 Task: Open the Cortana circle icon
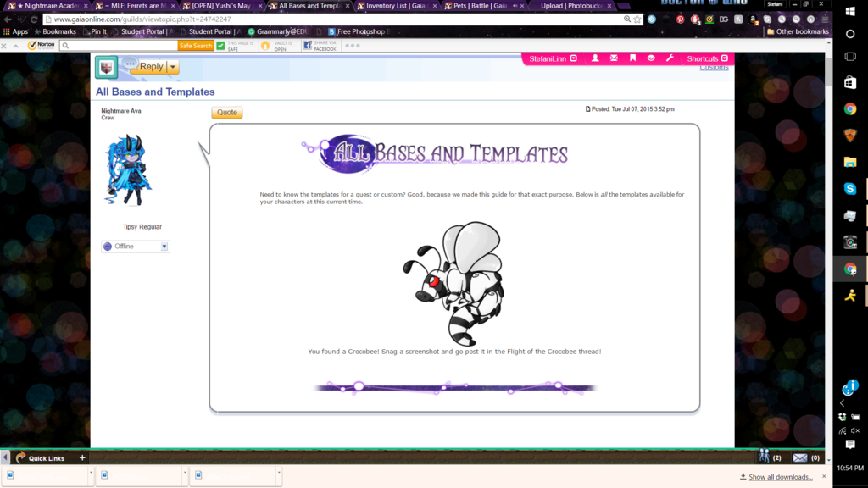tap(850, 34)
